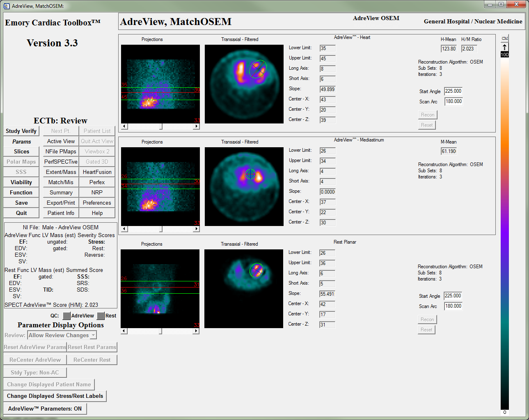
Task: Click the Heart Slope field showing 49.899
Action: [327, 89]
